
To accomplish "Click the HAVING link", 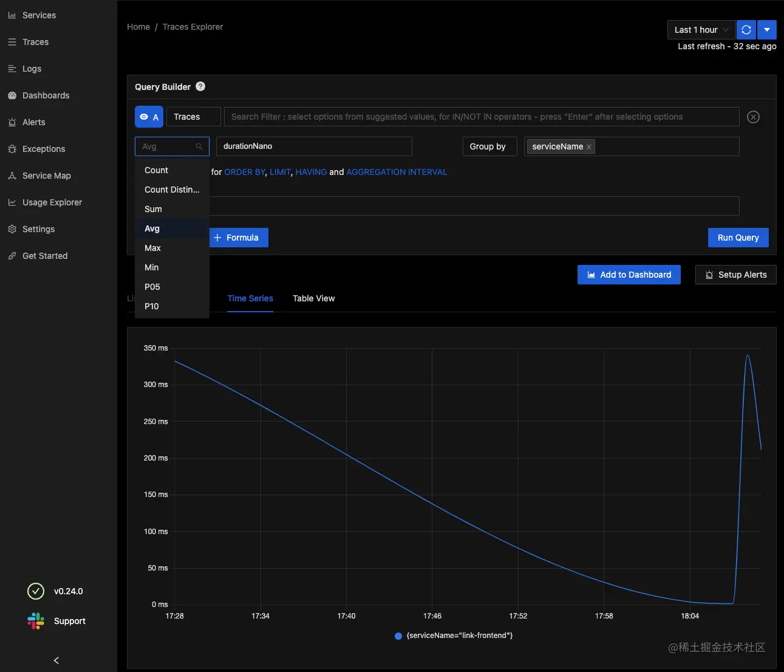I will click(x=311, y=172).
